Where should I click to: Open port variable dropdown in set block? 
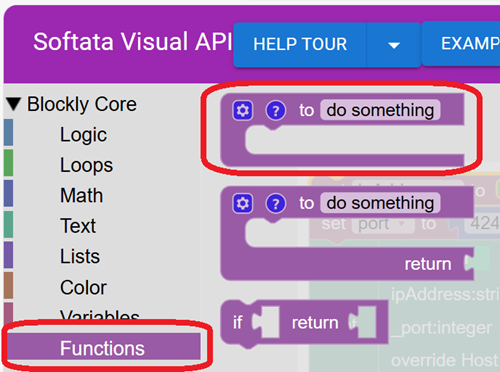pyautogui.click(x=383, y=224)
